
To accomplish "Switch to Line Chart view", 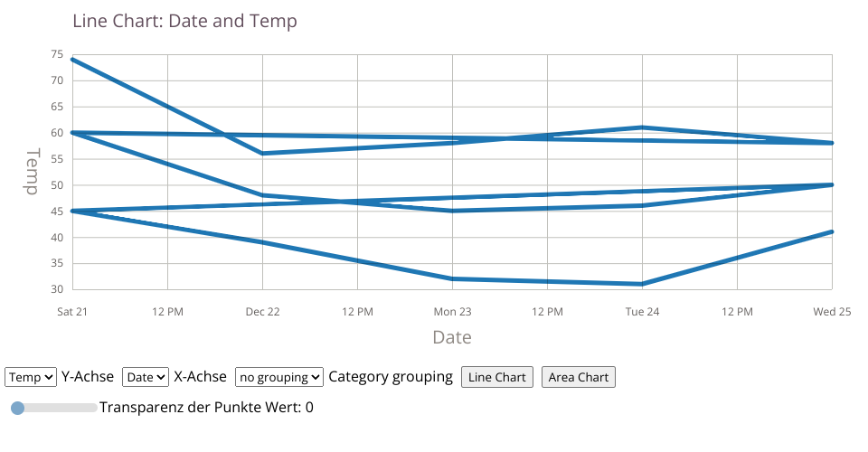I will 497,377.
